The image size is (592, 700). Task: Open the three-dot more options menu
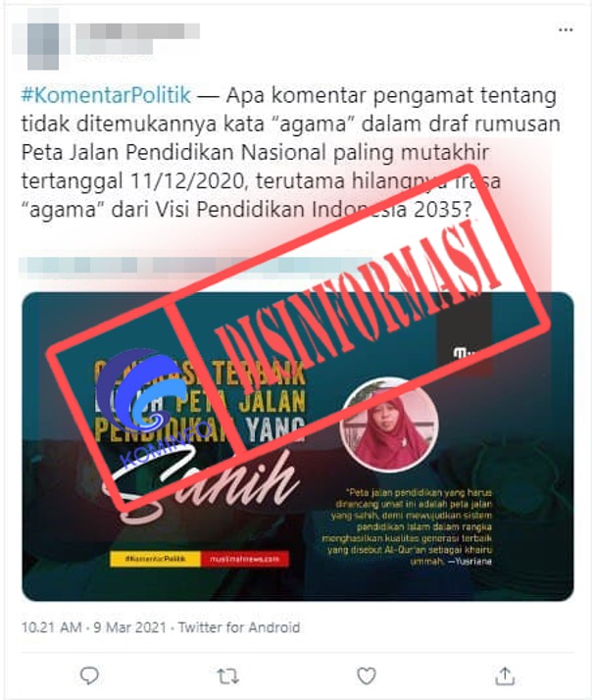point(566,30)
